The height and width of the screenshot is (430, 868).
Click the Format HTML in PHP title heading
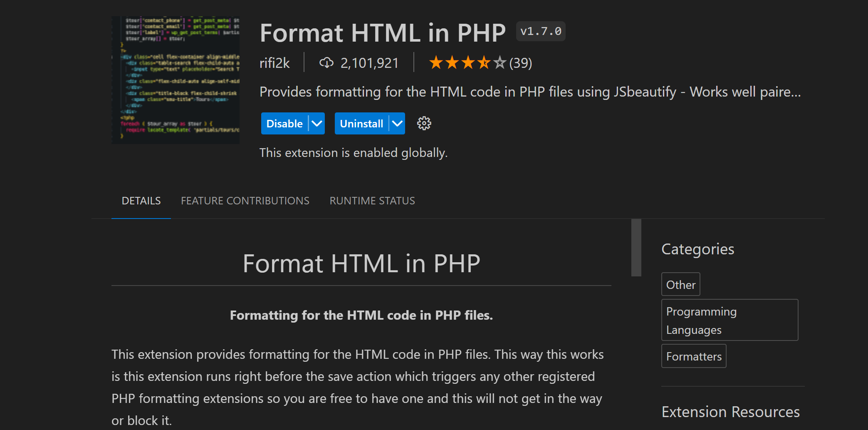pyautogui.click(x=382, y=32)
